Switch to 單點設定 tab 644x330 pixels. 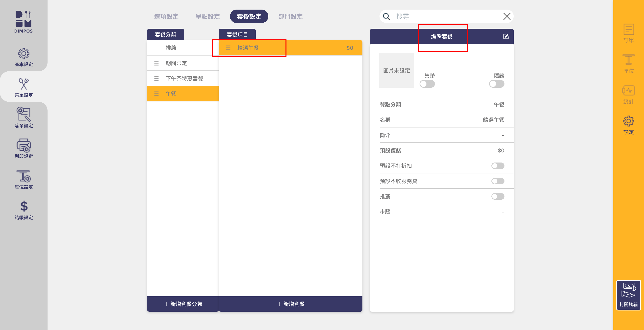[x=208, y=16]
